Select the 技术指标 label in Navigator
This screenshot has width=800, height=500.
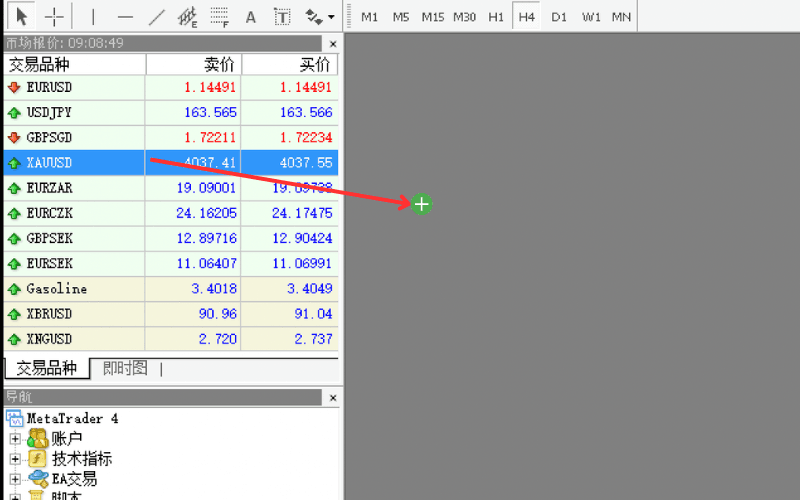click(82, 459)
